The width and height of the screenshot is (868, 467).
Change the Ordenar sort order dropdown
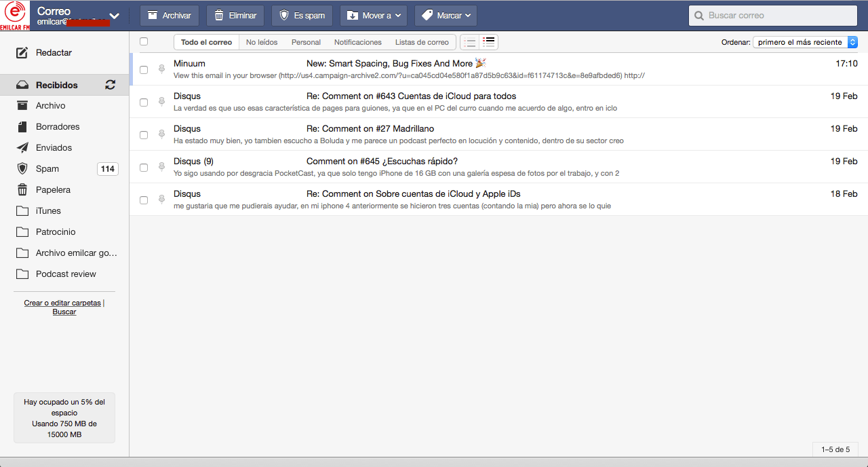(x=804, y=41)
